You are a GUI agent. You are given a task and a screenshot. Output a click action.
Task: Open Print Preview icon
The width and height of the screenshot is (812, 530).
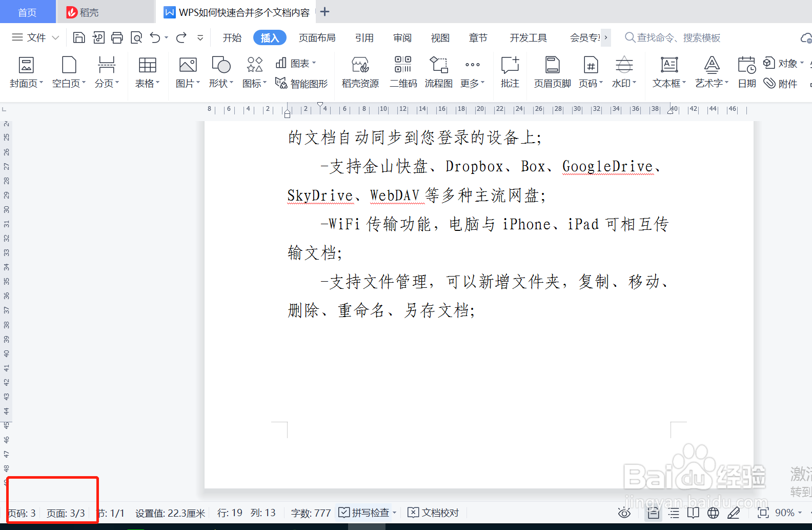[136, 37]
